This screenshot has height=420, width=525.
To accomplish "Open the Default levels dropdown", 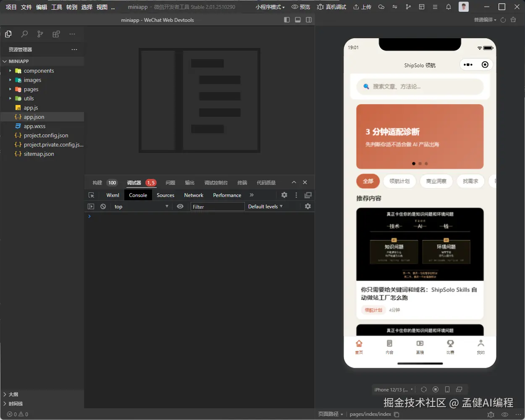I will click(265, 206).
